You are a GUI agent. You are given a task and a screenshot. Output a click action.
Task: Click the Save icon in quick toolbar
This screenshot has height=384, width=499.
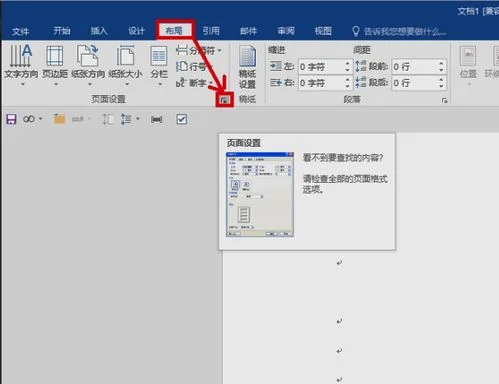coord(11,119)
